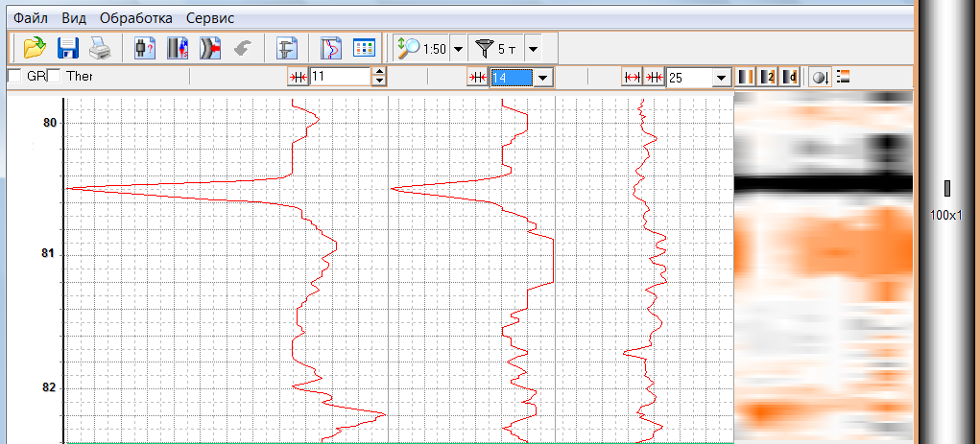
Task: Click the magnifier depth scale icon
Action: click(x=409, y=48)
